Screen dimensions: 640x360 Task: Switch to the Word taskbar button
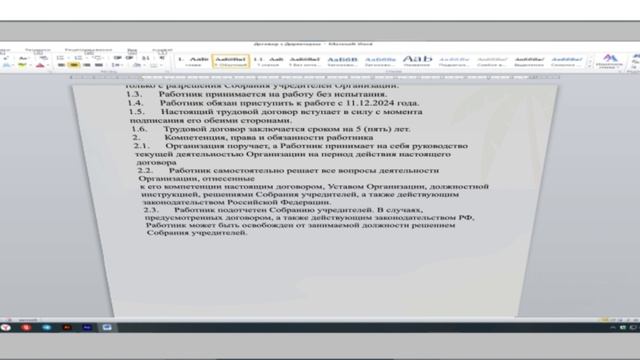pyautogui.click(x=107, y=327)
